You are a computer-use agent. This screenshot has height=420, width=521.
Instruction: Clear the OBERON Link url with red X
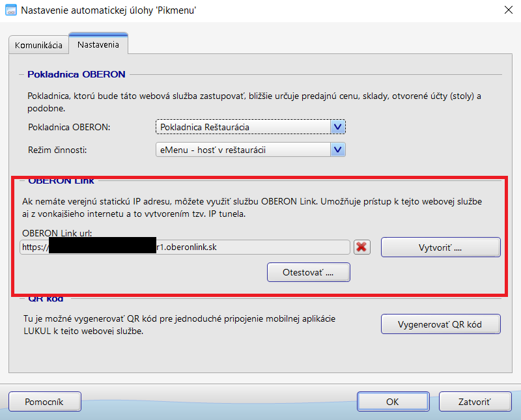(362, 247)
